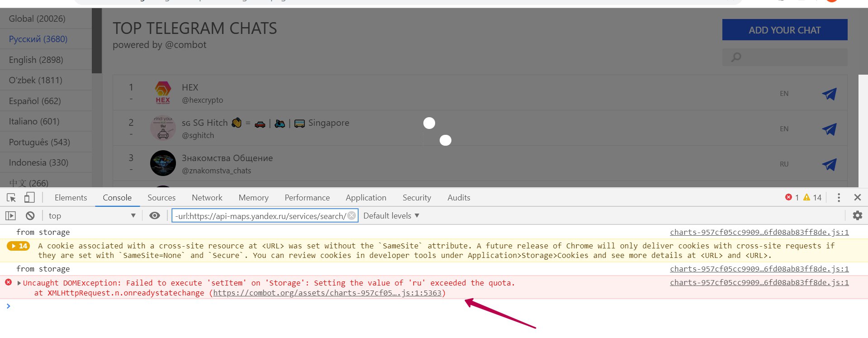
Task: Open Знакомства chat via plane icon
Action: coord(829,164)
